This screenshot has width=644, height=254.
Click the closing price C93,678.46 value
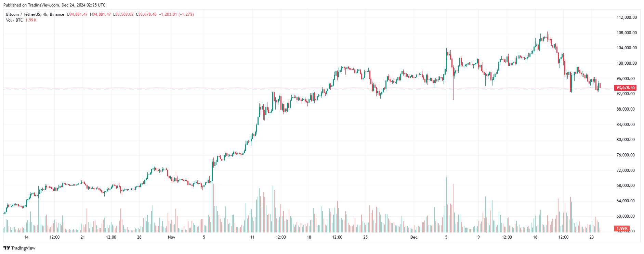(146, 14)
